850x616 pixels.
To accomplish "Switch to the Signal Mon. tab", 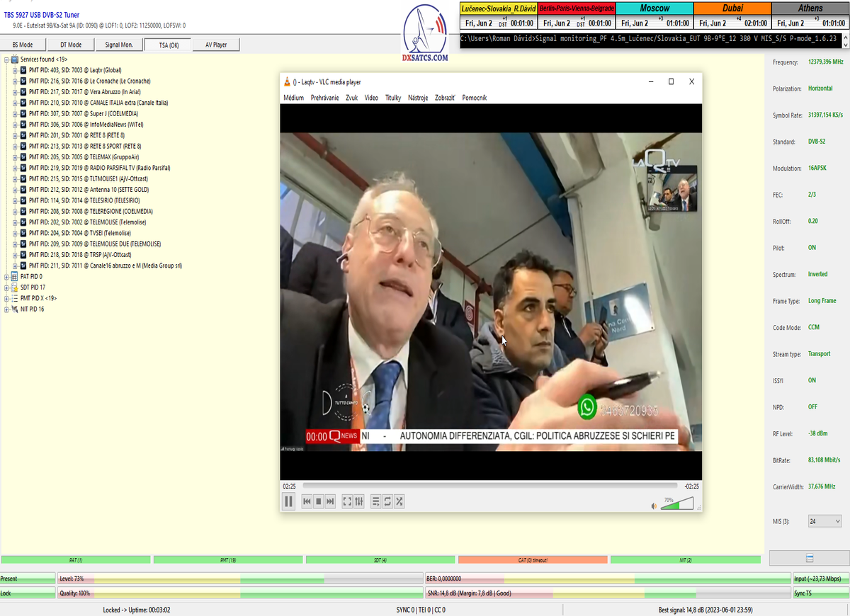I will [118, 45].
